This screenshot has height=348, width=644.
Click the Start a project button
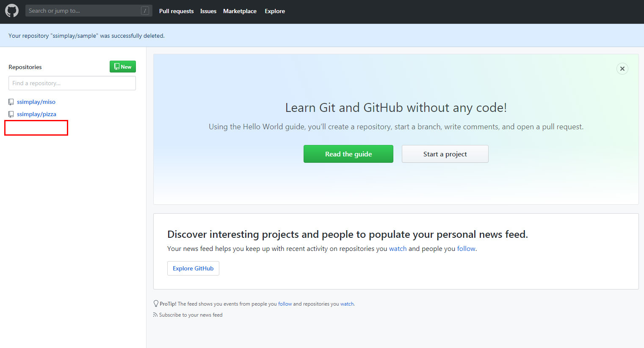tap(445, 154)
